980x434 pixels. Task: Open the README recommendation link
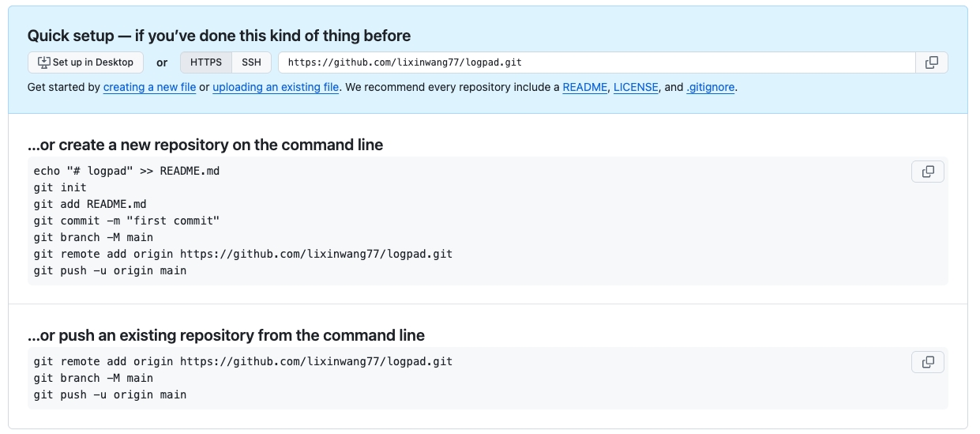click(x=585, y=88)
